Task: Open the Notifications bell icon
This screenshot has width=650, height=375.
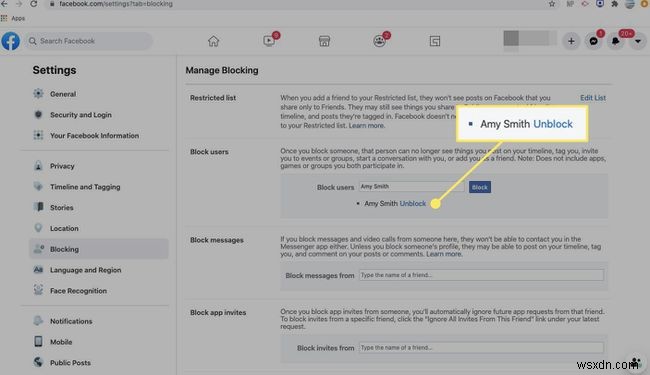Action: pyautogui.click(x=616, y=41)
